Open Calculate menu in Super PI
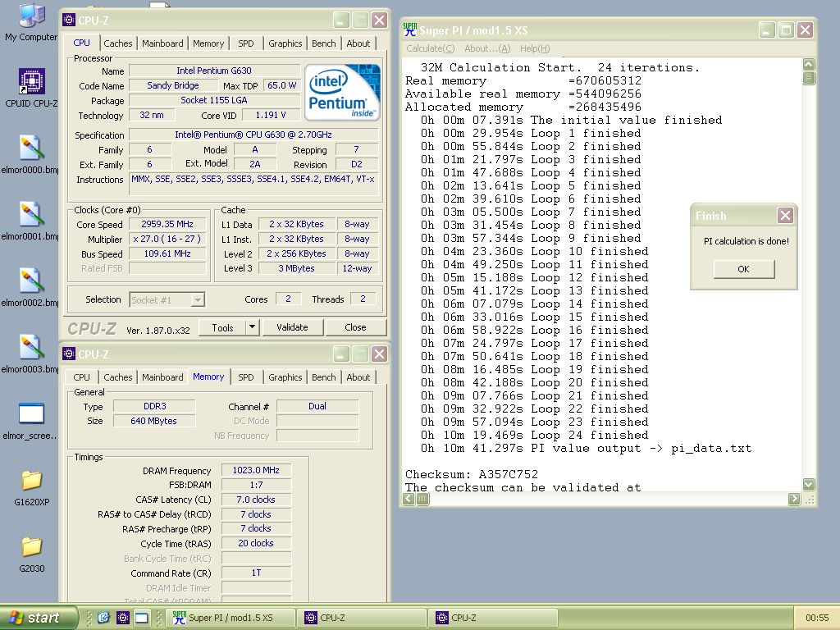 pos(430,48)
